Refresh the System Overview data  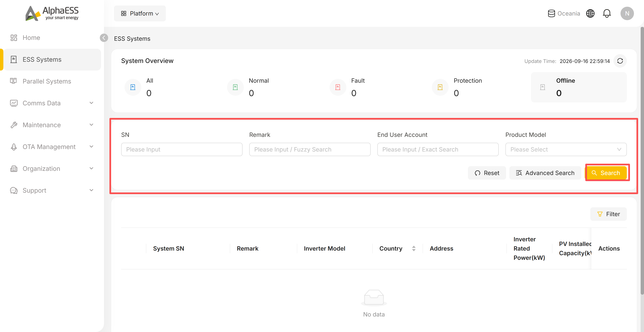point(620,61)
